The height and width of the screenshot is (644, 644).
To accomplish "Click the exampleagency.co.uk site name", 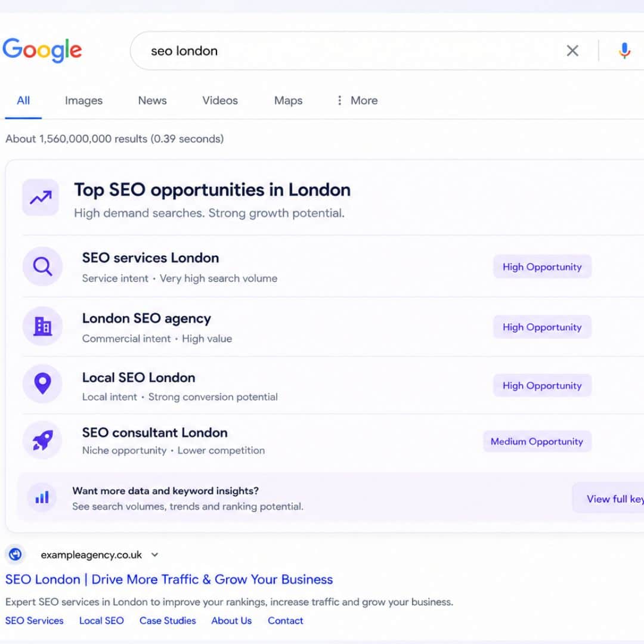I will [91, 555].
